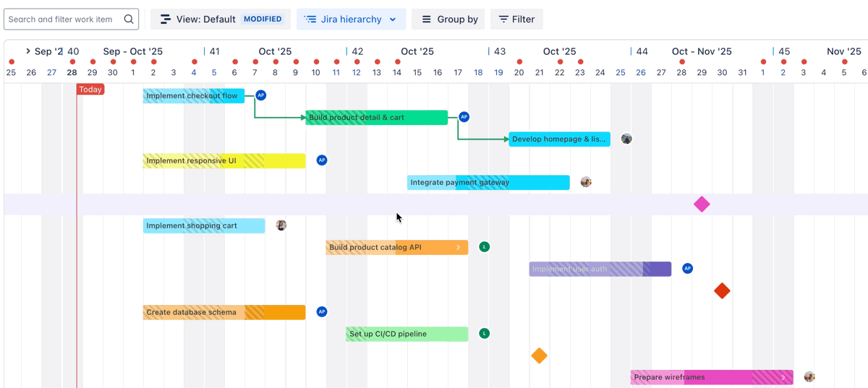Screen dimensions: 868x388
Task: Click the orange milestone diamond
Action: point(539,355)
